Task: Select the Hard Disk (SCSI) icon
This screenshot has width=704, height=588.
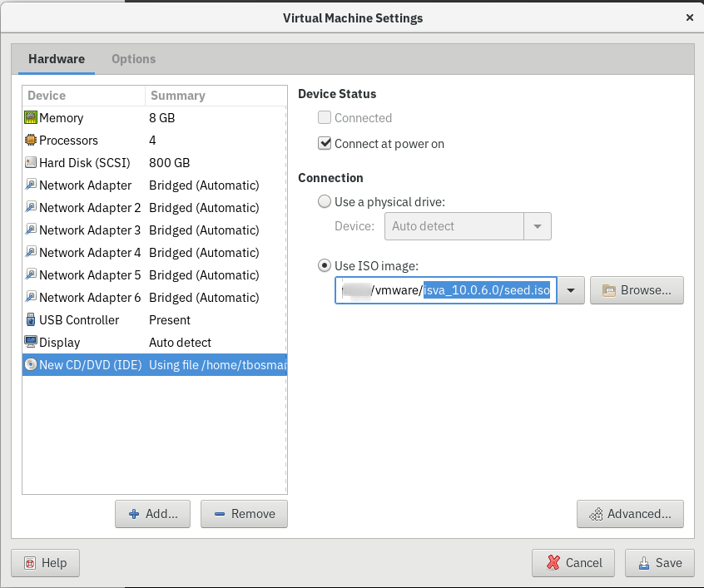Action: pos(31,162)
